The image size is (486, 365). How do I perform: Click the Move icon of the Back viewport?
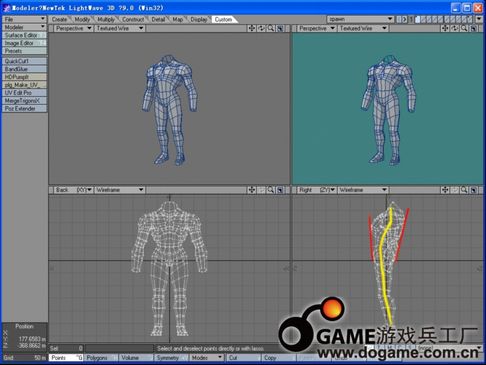252,190
